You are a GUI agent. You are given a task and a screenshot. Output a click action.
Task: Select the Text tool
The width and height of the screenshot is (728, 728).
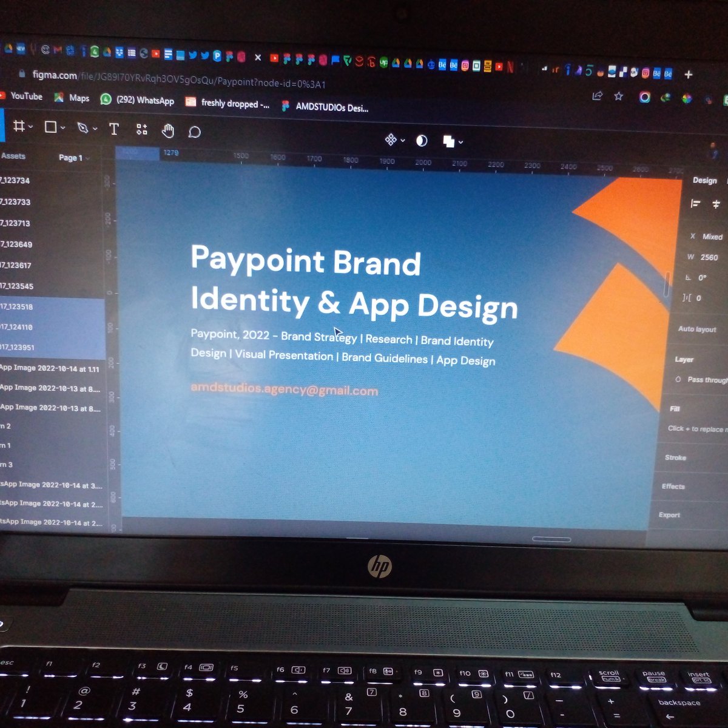pyautogui.click(x=113, y=129)
